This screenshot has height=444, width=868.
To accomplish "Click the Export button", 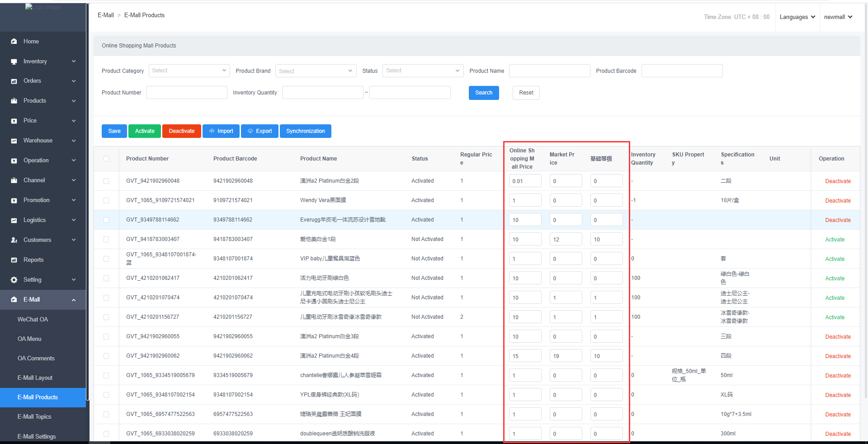I will point(259,131).
